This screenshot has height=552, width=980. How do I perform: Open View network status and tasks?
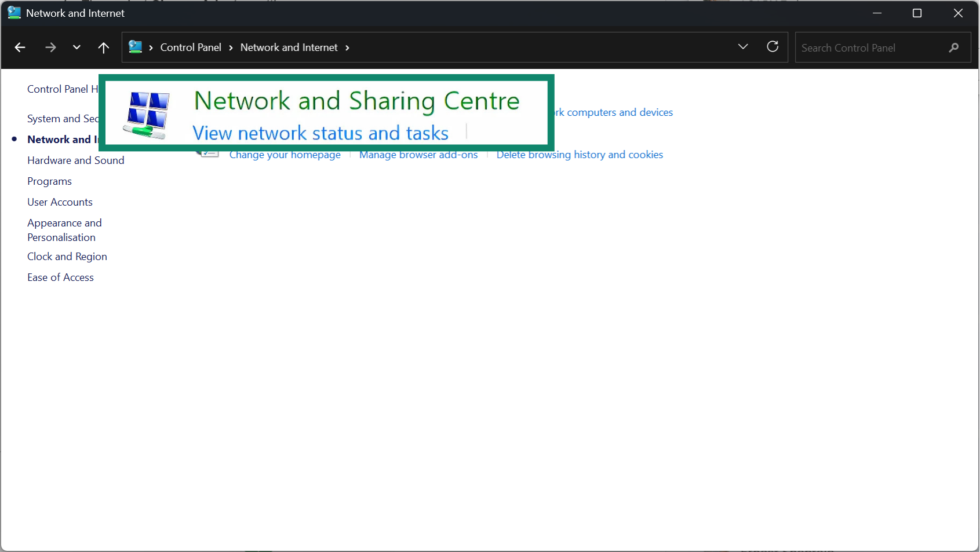pos(320,133)
